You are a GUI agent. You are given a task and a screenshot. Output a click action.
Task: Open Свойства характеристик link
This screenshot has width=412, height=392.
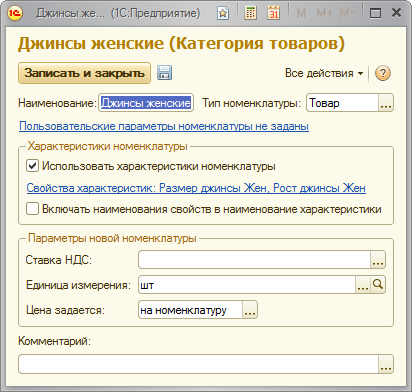[x=196, y=188]
